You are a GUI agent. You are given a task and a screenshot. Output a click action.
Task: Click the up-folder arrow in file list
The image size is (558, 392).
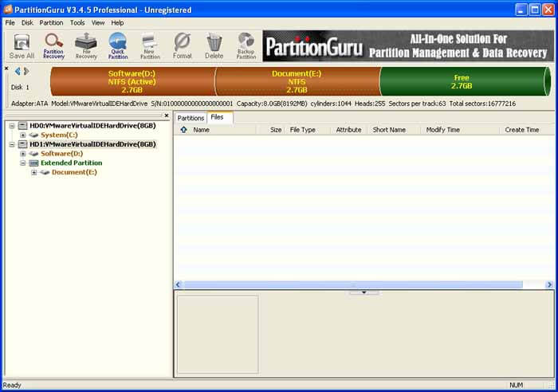(x=183, y=130)
